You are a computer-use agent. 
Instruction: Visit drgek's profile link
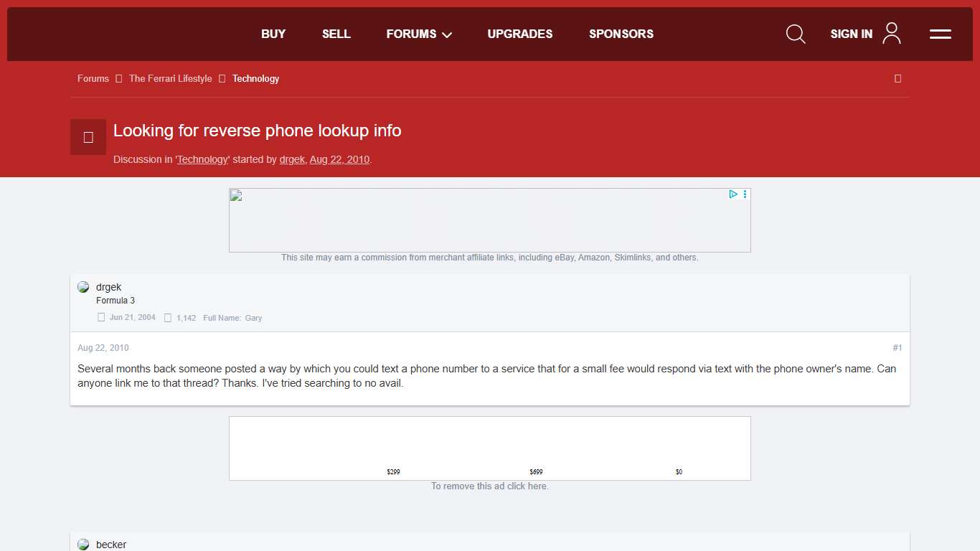pyautogui.click(x=292, y=159)
